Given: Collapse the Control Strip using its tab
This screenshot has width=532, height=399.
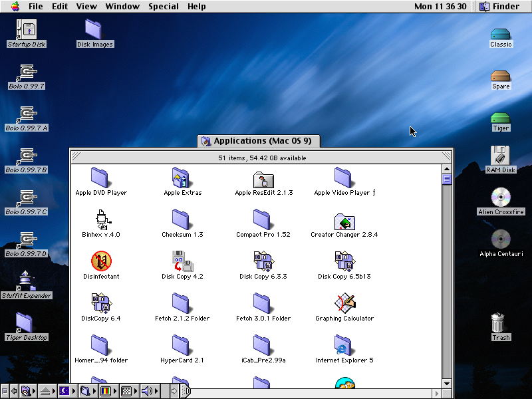Looking at the screenshot, I should point(186,391).
